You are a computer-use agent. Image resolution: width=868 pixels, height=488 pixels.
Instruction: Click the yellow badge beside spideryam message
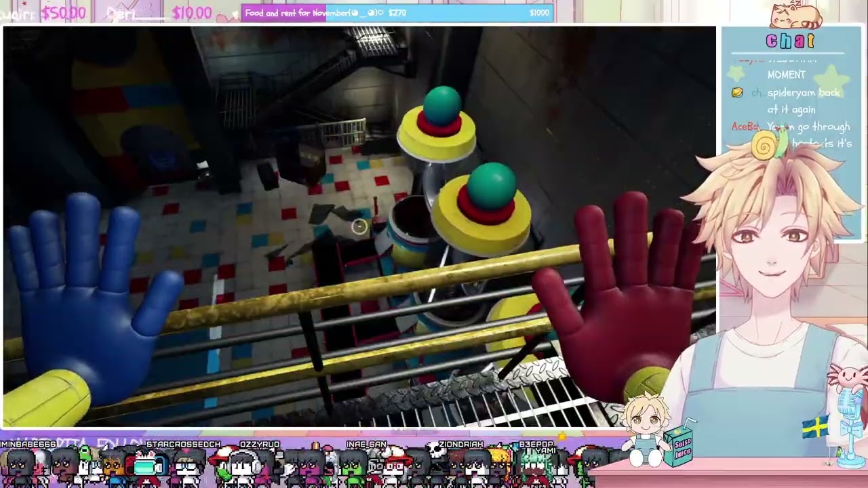coord(737,92)
